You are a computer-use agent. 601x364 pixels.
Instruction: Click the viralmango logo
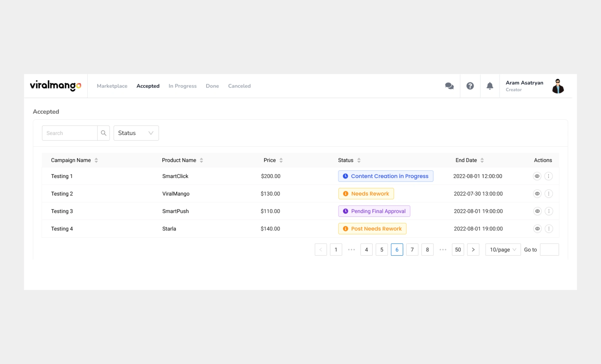click(x=56, y=86)
